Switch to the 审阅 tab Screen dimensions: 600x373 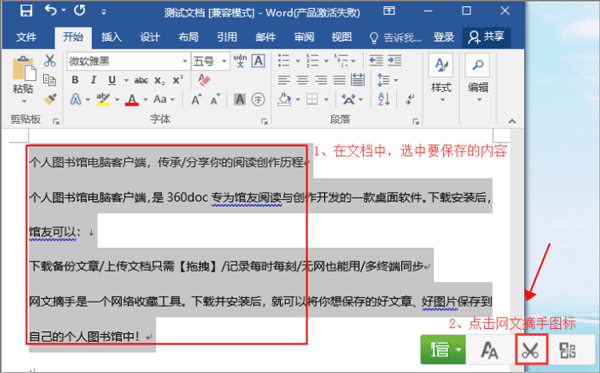pos(304,37)
